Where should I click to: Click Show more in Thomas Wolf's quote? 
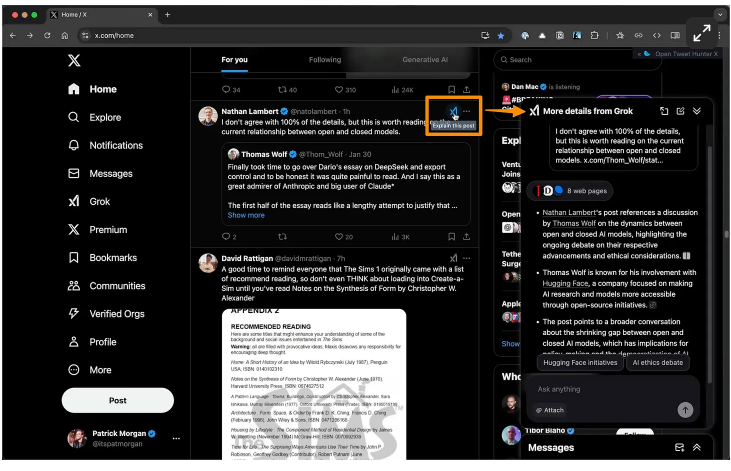coord(246,215)
